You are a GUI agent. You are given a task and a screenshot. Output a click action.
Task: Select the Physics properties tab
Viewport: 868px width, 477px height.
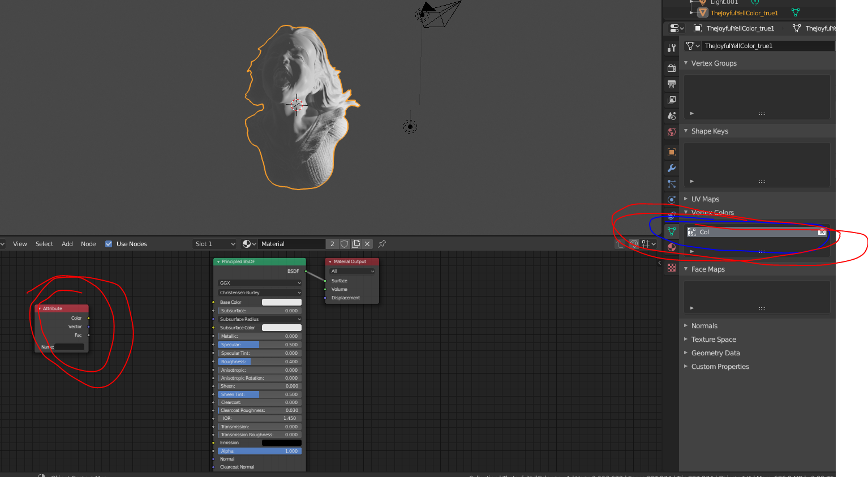[x=671, y=199]
